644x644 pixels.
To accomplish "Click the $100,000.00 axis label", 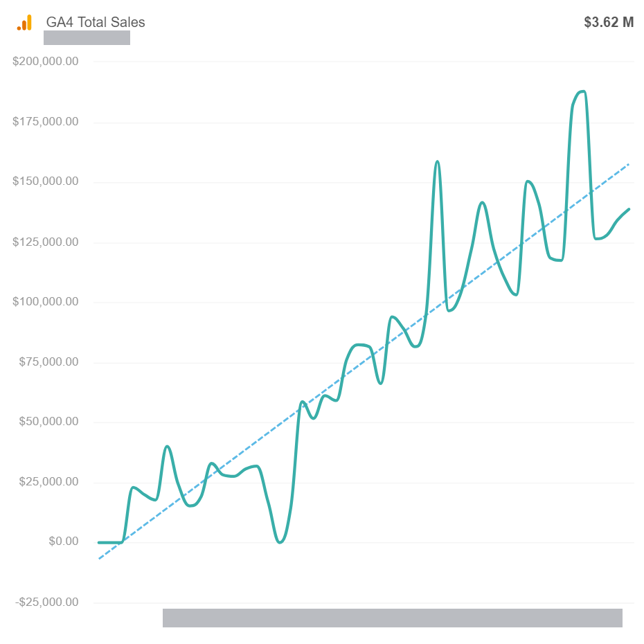I will (x=46, y=301).
